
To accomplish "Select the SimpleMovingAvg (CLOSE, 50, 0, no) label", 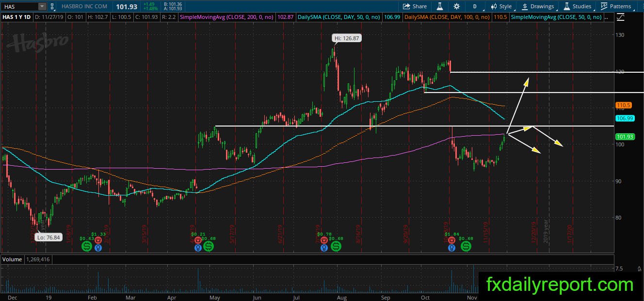I will [x=557, y=17].
